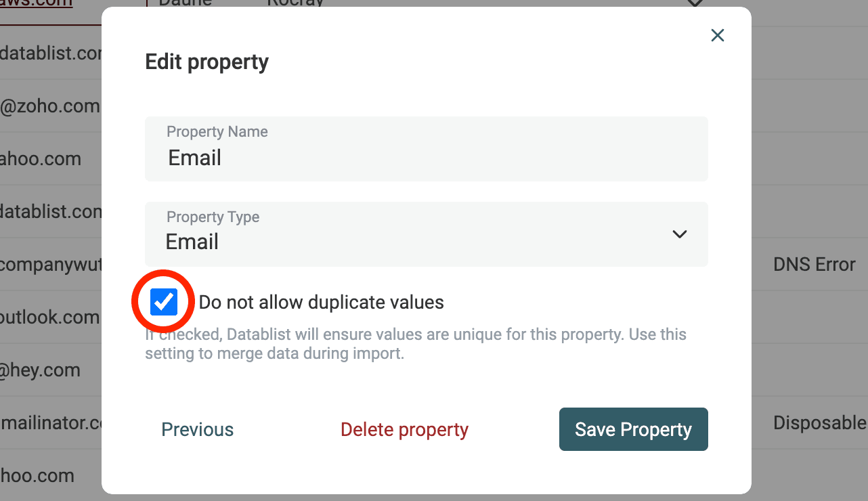The image size is (868, 501).
Task: Expand the Property Type chevron
Action: pos(679,234)
